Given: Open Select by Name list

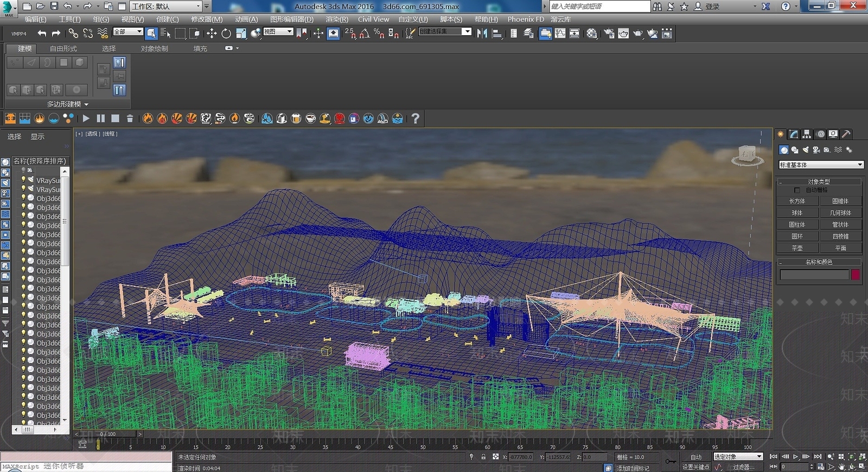Looking at the screenshot, I should [x=165, y=34].
